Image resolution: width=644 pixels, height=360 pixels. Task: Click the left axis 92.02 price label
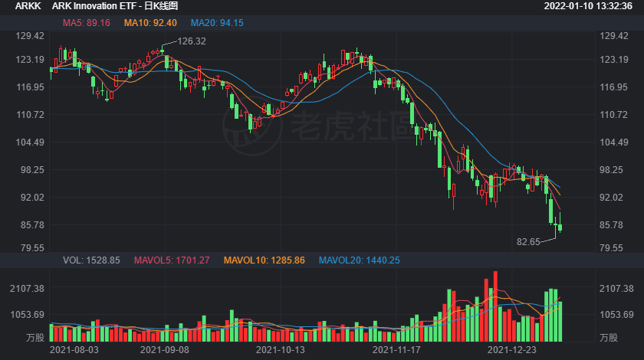pos(32,198)
